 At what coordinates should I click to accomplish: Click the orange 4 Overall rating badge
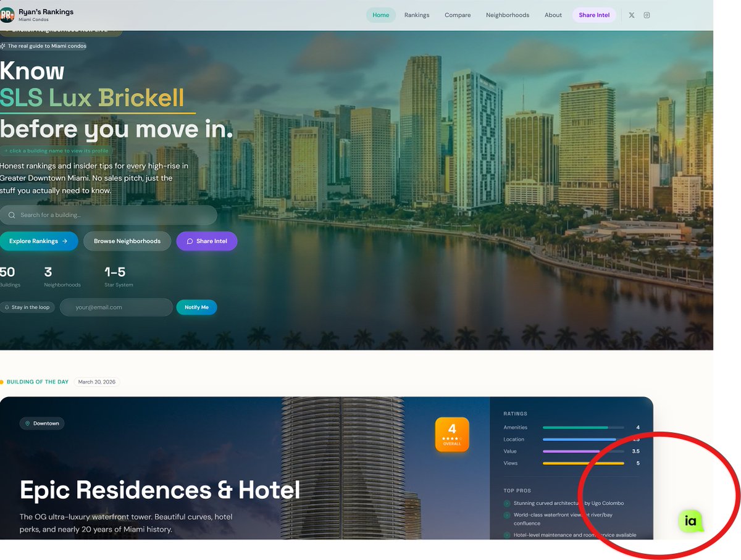tap(452, 434)
